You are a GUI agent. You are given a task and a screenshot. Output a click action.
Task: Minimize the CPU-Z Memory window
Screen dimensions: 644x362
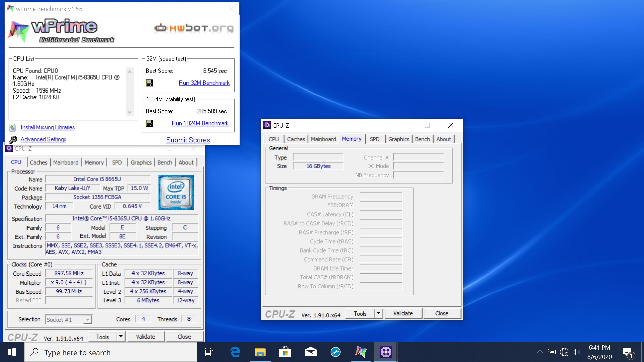pyautogui.click(x=404, y=125)
